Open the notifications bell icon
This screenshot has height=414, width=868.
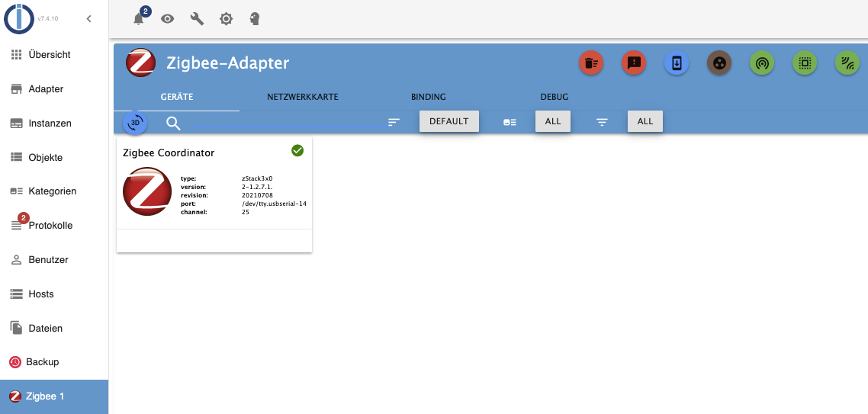point(138,19)
